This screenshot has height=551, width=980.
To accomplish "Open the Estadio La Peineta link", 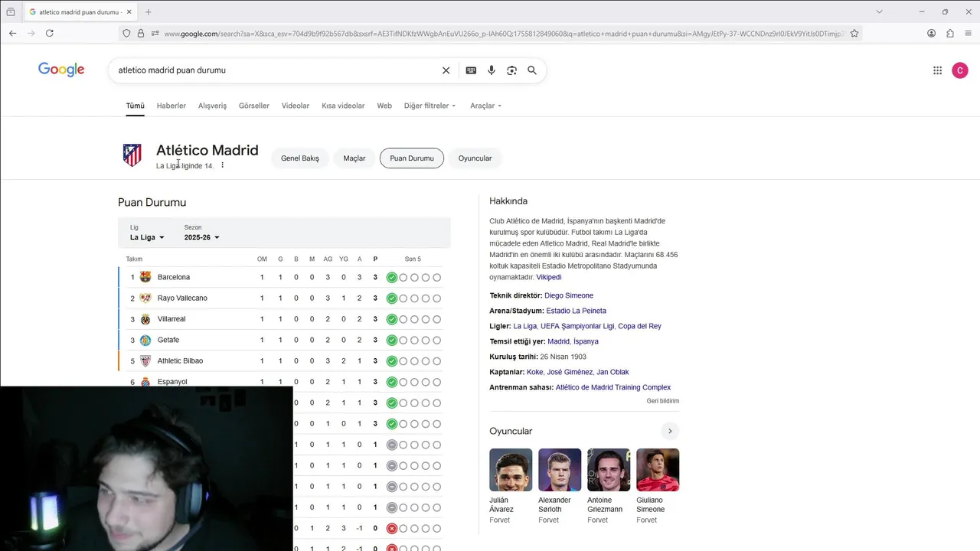I will click(576, 311).
